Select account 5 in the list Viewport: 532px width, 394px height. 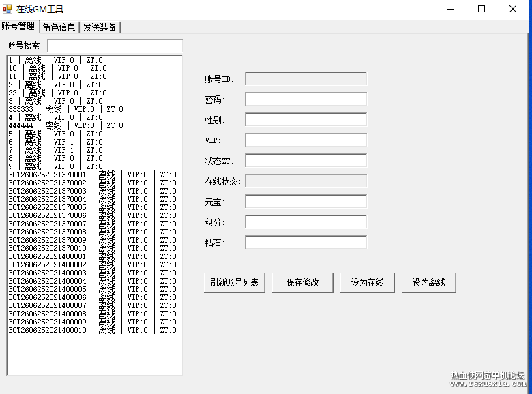click(94, 134)
